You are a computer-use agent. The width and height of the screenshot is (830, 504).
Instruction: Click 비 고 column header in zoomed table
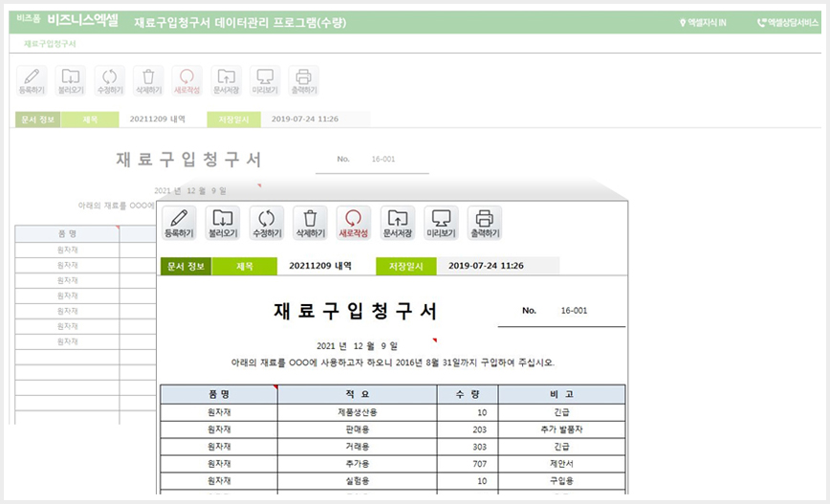pos(561,394)
